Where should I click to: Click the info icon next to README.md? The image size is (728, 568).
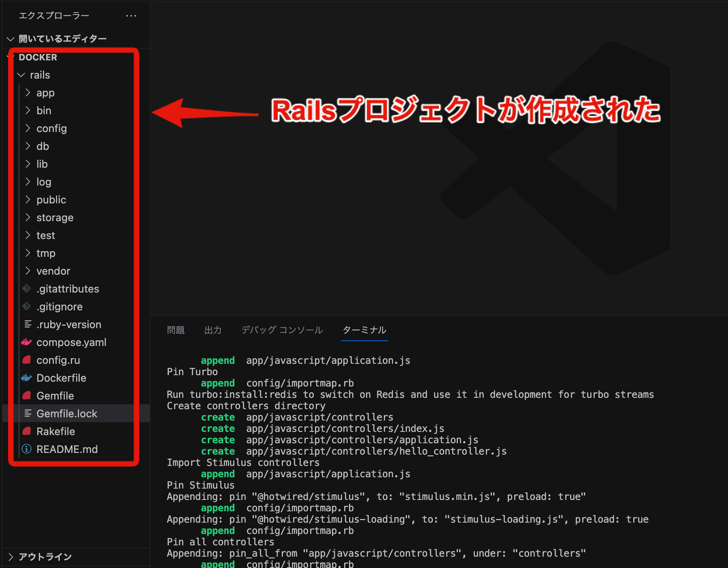pos(26,449)
